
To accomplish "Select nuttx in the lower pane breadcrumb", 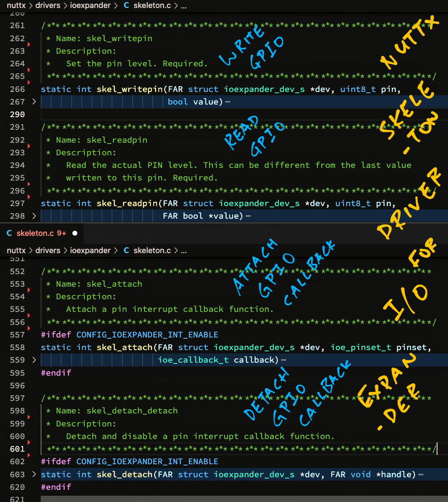I will (x=16, y=250).
